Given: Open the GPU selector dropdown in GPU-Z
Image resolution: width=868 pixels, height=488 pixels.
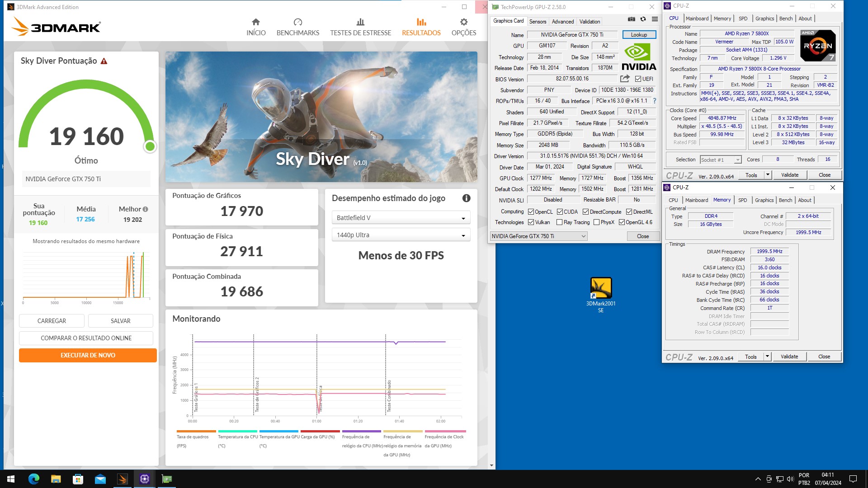Looking at the screenshot, I should pos(538,236).
